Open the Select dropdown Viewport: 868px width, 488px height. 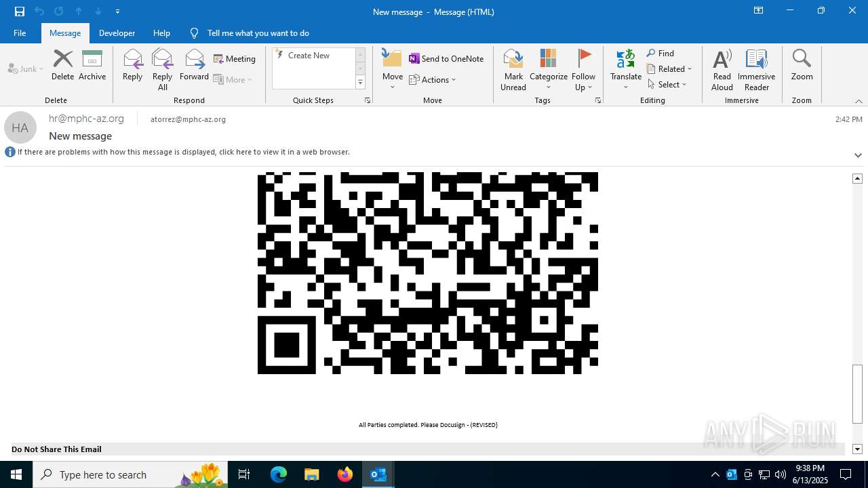pyautogui.click(x=667, y=84)
